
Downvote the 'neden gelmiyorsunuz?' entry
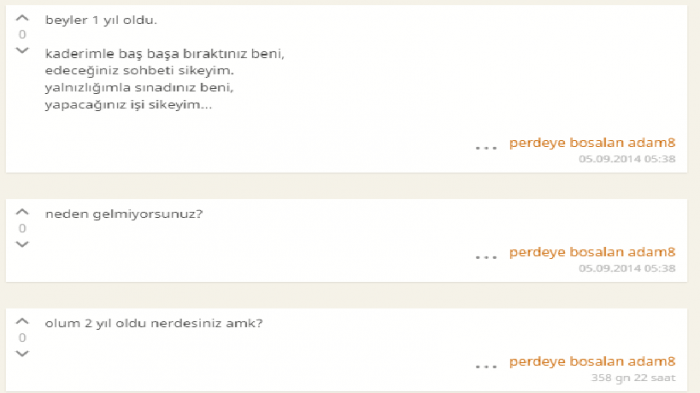point(22,244)
